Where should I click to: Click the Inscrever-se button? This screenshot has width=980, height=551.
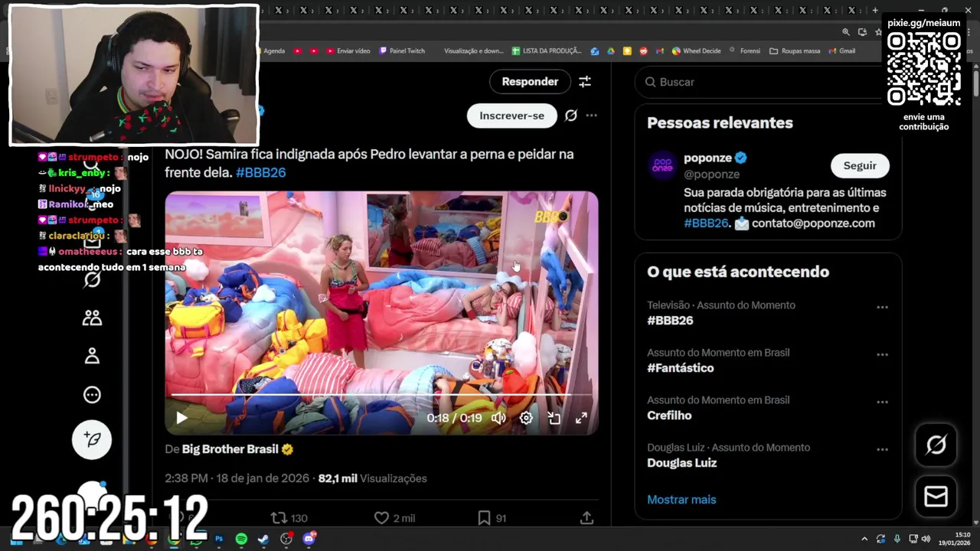tap(511, 116)
